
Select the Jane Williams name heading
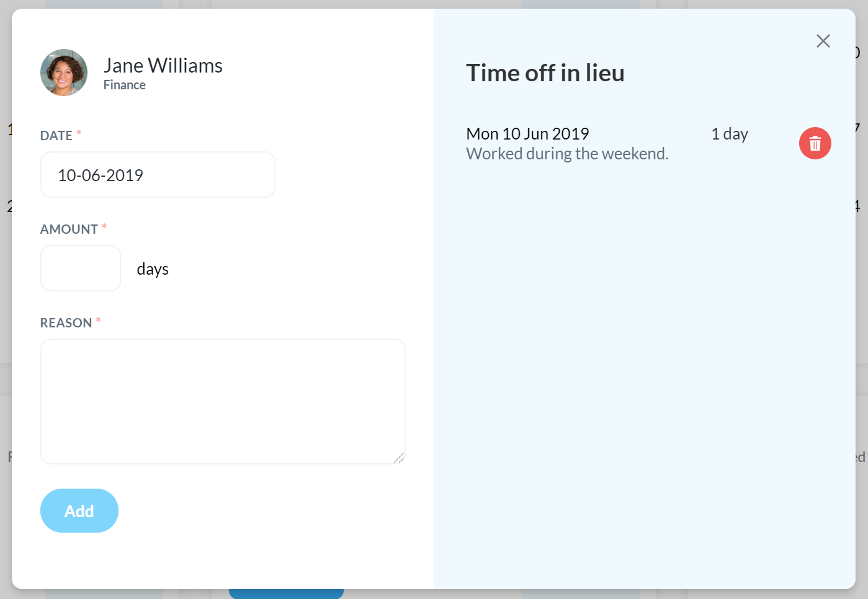pos(163,65)
